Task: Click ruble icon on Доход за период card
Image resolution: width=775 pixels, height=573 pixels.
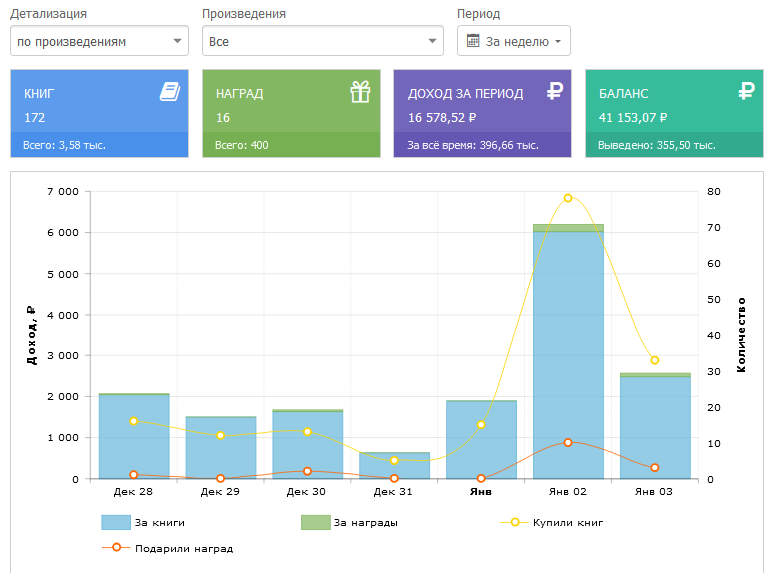Action: pos(555,92)
